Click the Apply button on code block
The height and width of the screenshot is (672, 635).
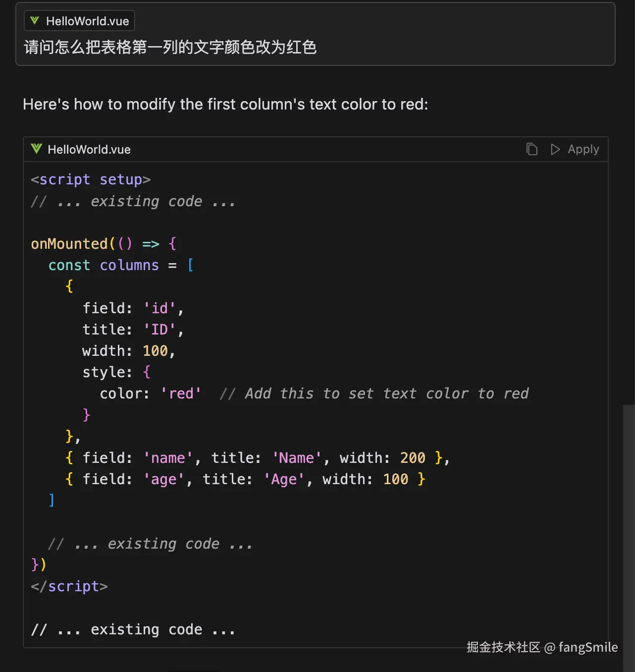click(x=575, y=149)
